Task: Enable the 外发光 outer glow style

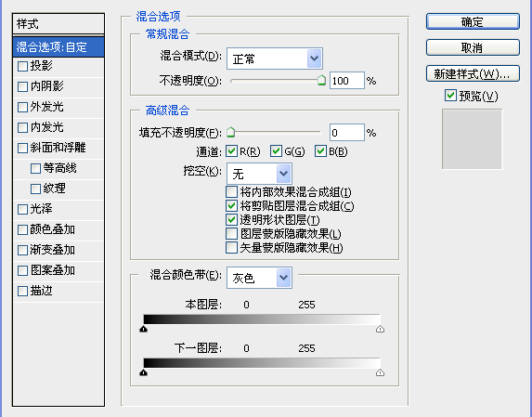Action: tap(22, 107)
